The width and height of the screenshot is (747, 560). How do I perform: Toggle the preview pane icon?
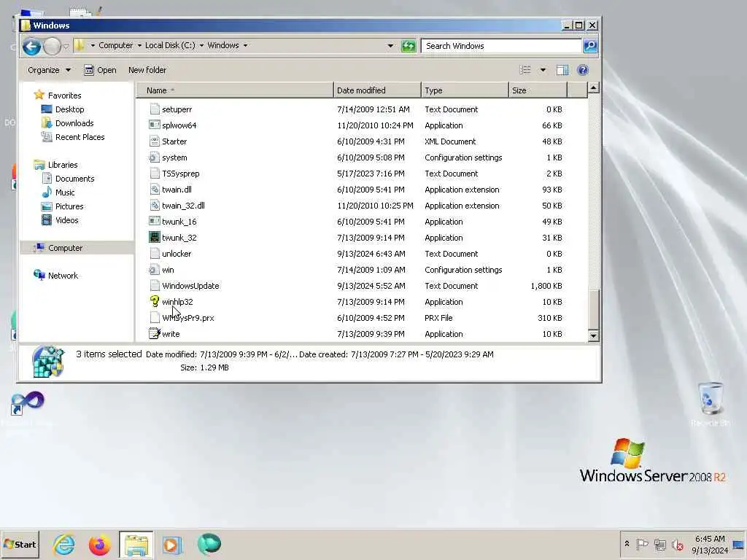(x=562, y=70)
